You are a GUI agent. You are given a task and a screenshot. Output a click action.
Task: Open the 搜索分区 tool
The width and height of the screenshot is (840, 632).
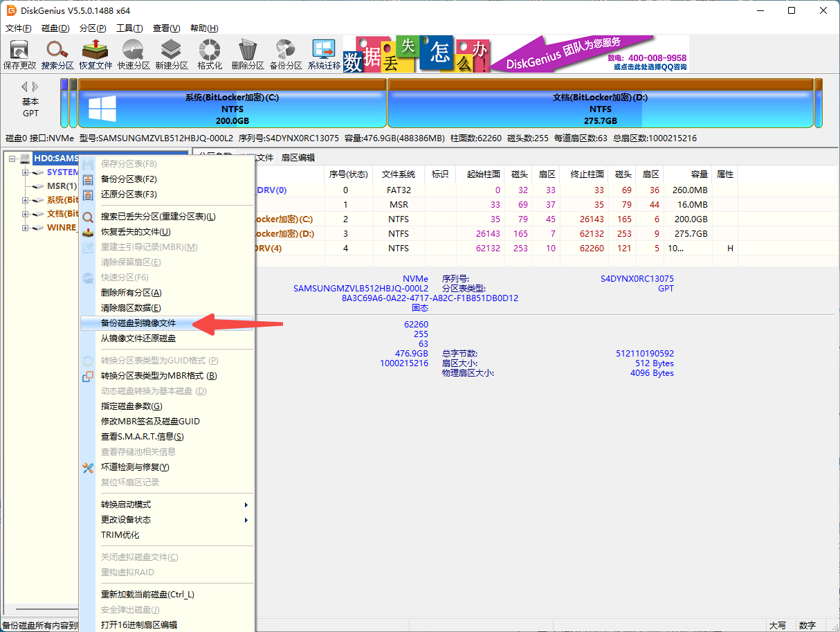(57, 54)
